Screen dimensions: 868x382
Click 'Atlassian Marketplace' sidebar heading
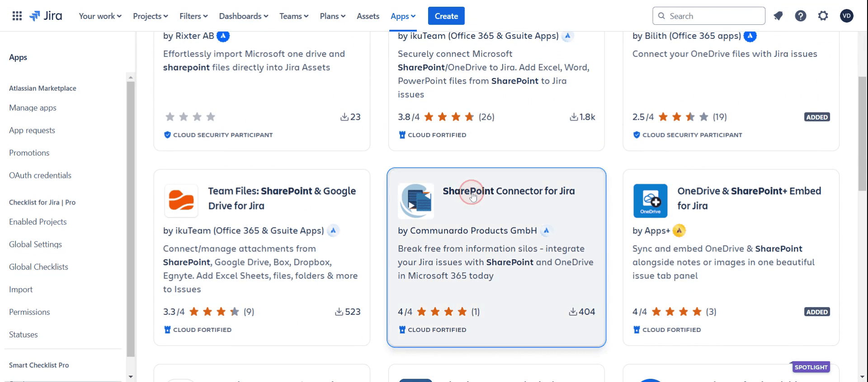click(42, 88)
